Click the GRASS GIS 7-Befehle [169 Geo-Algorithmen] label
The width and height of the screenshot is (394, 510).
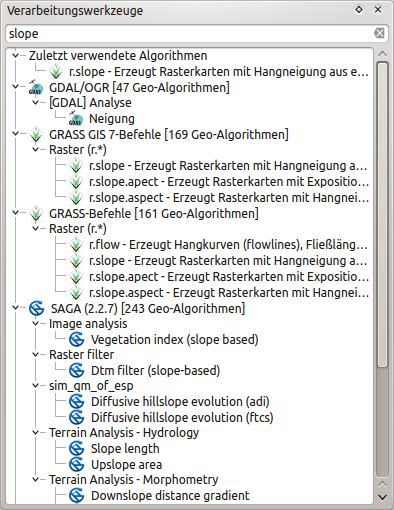[x=169, y=135]
